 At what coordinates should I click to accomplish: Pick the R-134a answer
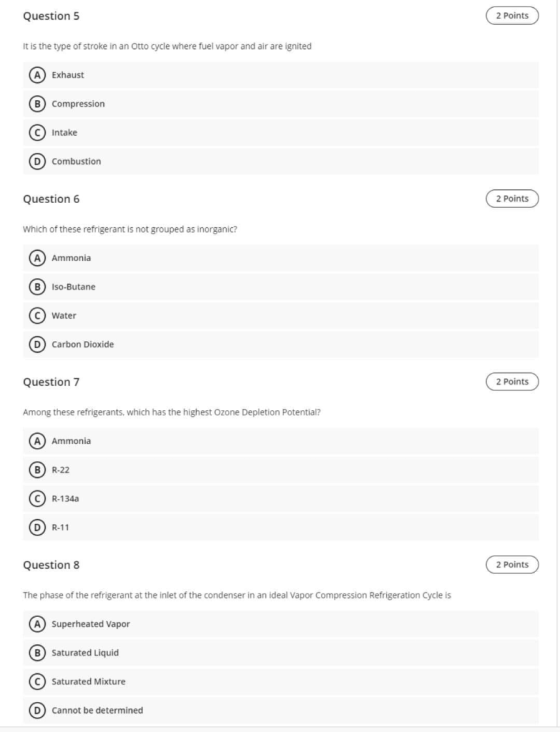(281, 499)
